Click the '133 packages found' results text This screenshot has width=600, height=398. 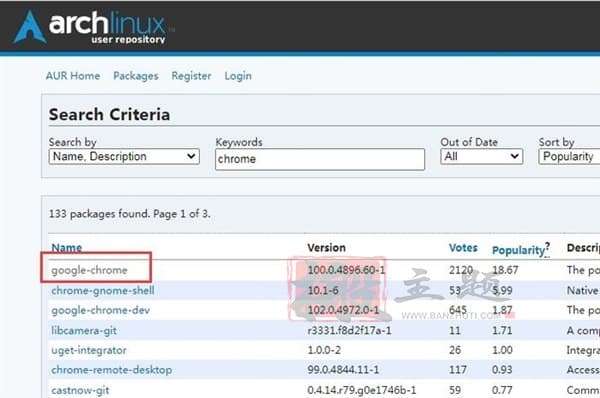(129, 214)
